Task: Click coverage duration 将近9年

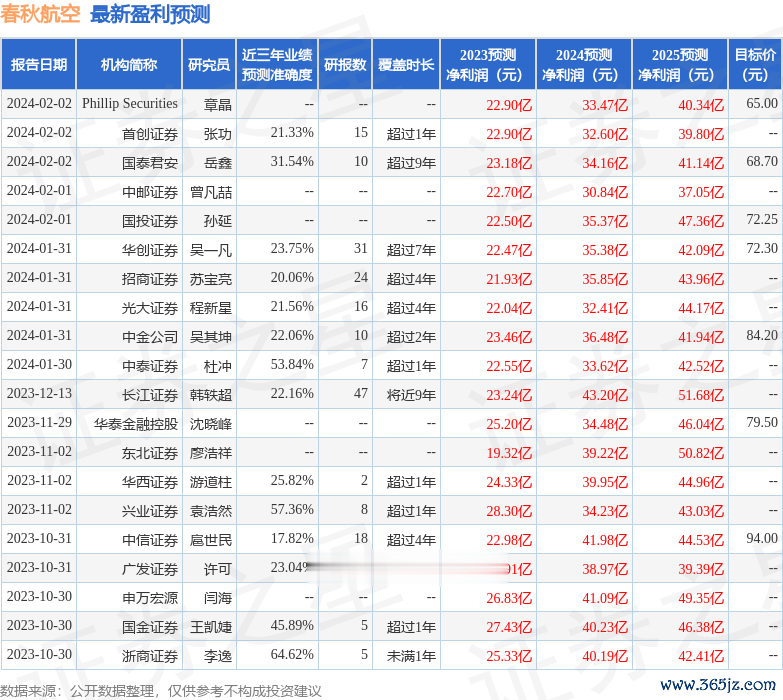Action: pos(411,395)
